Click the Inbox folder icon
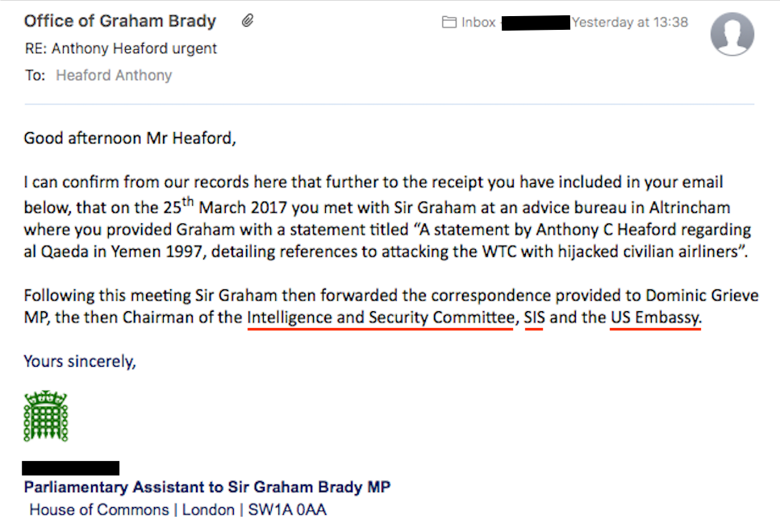The image size is (780, 532). click(449, 23)
